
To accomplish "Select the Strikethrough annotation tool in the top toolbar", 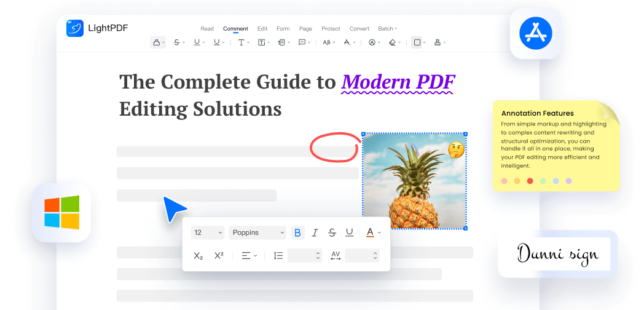I will [x=176, y=42].
